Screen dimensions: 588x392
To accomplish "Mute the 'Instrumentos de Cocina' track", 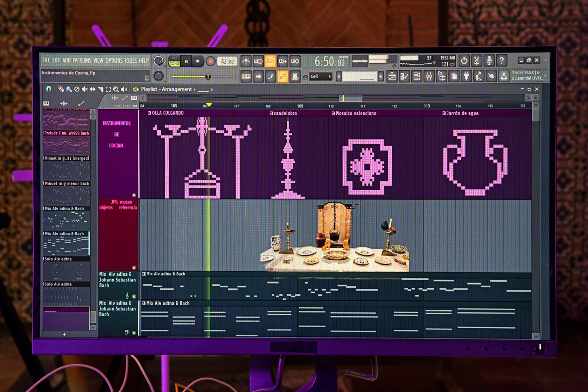I will (134, 195).
